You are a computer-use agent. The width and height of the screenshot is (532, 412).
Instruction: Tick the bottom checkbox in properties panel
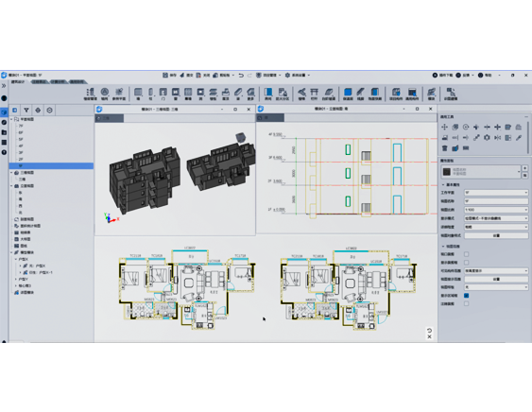tap(466, 303)
